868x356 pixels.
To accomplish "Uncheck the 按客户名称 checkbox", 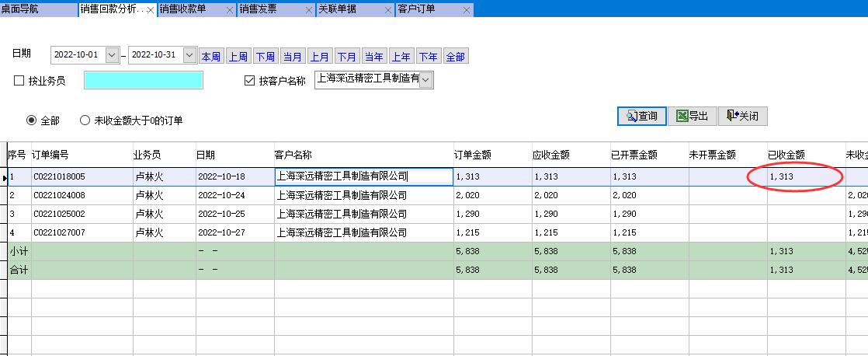I will [x=249, y=80].
